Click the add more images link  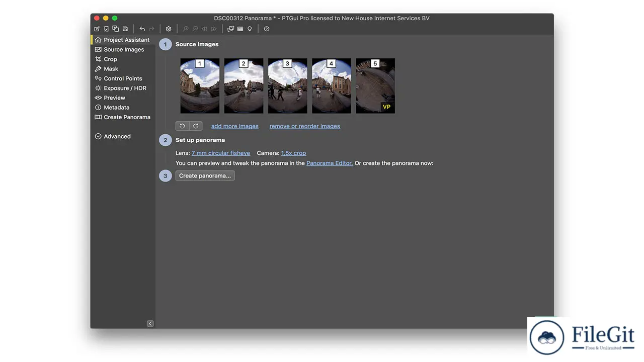pos(235,126)
